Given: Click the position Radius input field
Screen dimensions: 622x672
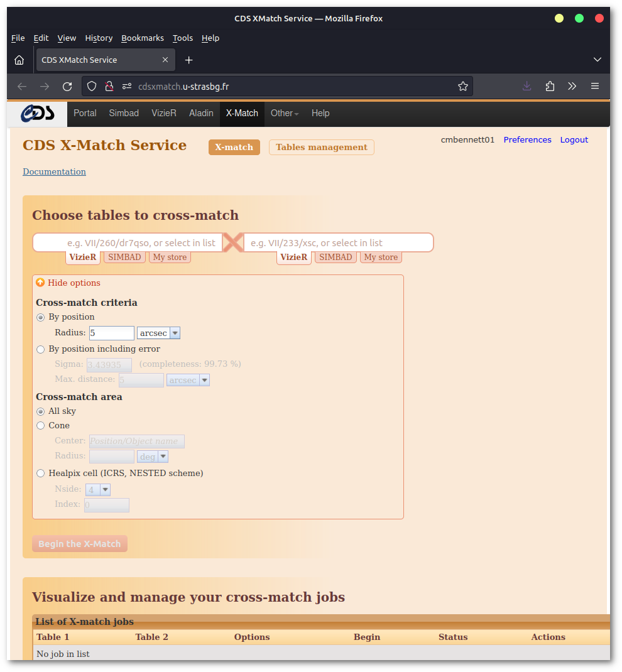Looking at the screenshot, I should point(111,333).
